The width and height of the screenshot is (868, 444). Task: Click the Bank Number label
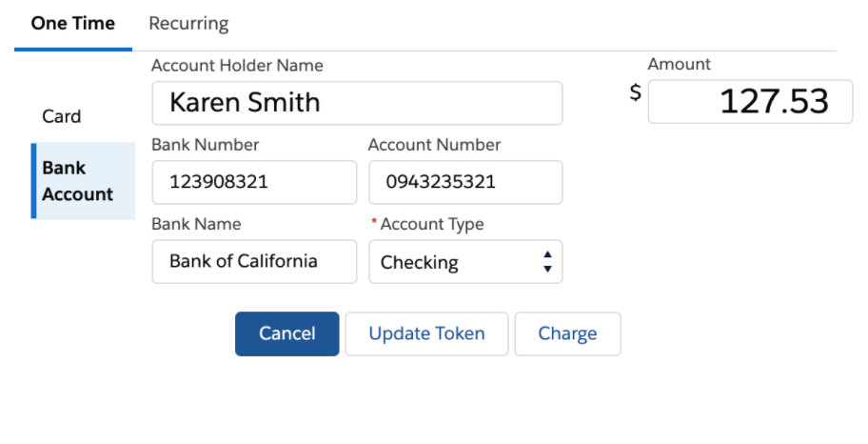tap(205, 145)
